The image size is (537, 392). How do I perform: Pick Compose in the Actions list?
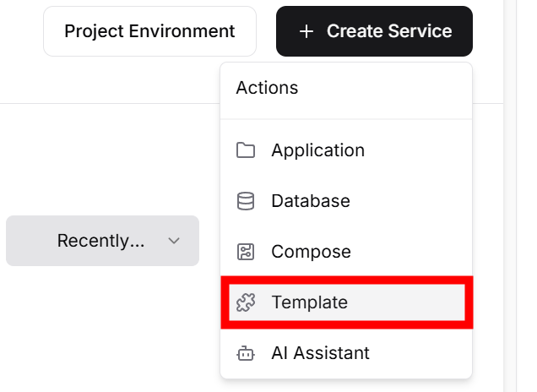tap(311, 252)
